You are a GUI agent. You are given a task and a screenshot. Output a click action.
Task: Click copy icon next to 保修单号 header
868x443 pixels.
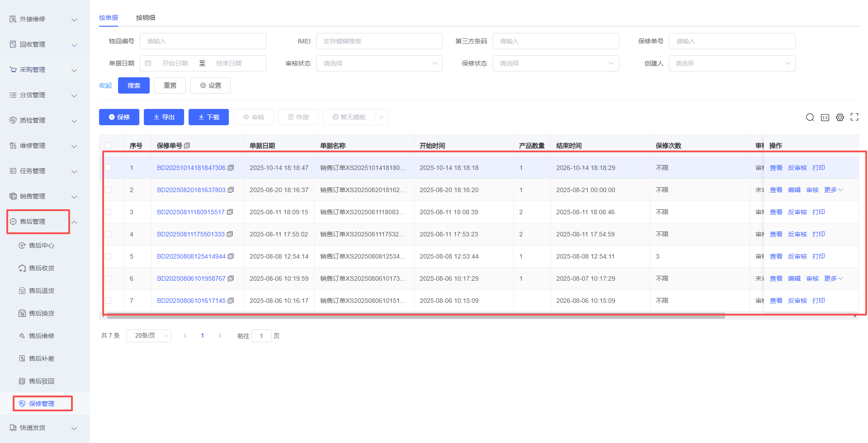[x=187, y=146]
